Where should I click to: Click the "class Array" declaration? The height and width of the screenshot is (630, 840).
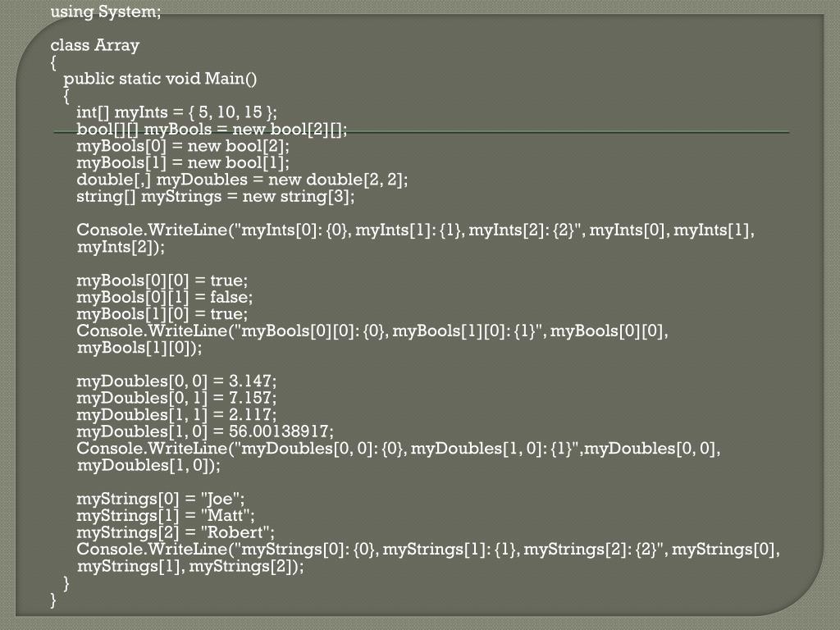pos(95,45)
